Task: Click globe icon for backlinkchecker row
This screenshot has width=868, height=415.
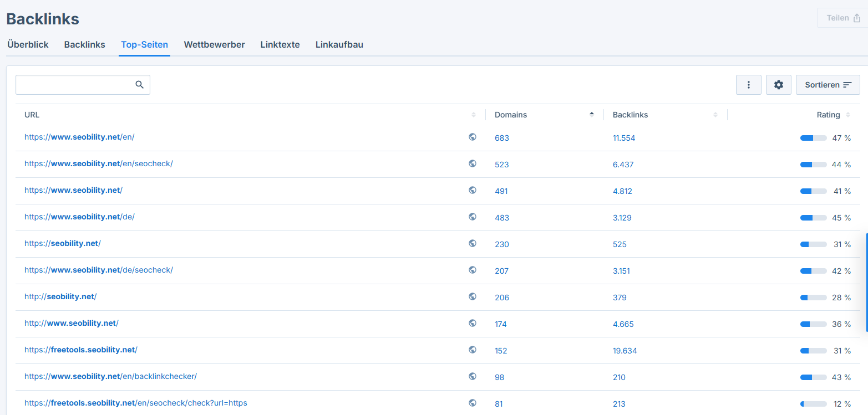Action: point(473,376)
